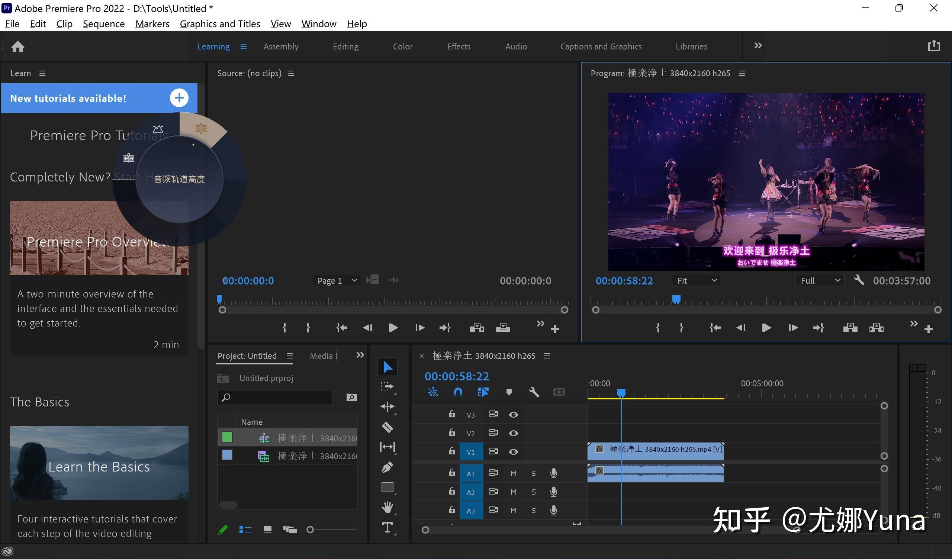Click Program monitor timecode 00:00:58:22
The height and width of the screenshot is (560, 952).
click(624, 281)
